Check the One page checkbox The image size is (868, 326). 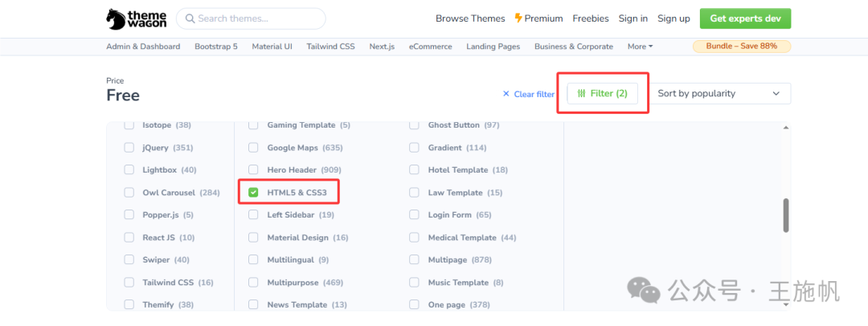pyautogui.click(x=414, y=304)
